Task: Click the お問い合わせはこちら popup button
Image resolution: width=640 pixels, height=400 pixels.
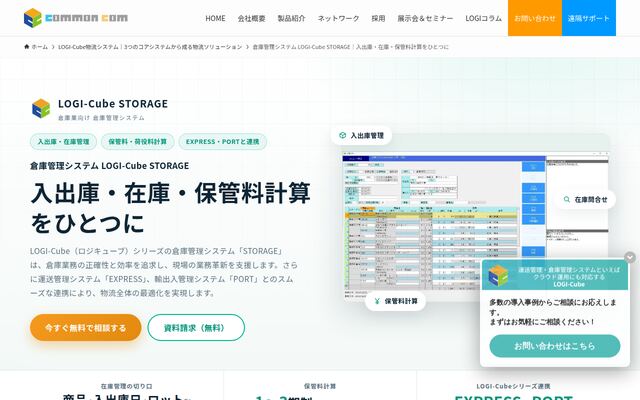Action: [555, 346]
